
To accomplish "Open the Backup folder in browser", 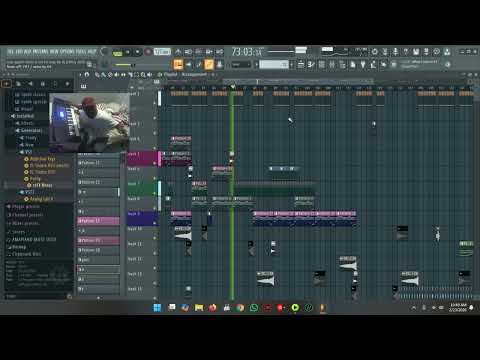I will (x=17, y=247).
